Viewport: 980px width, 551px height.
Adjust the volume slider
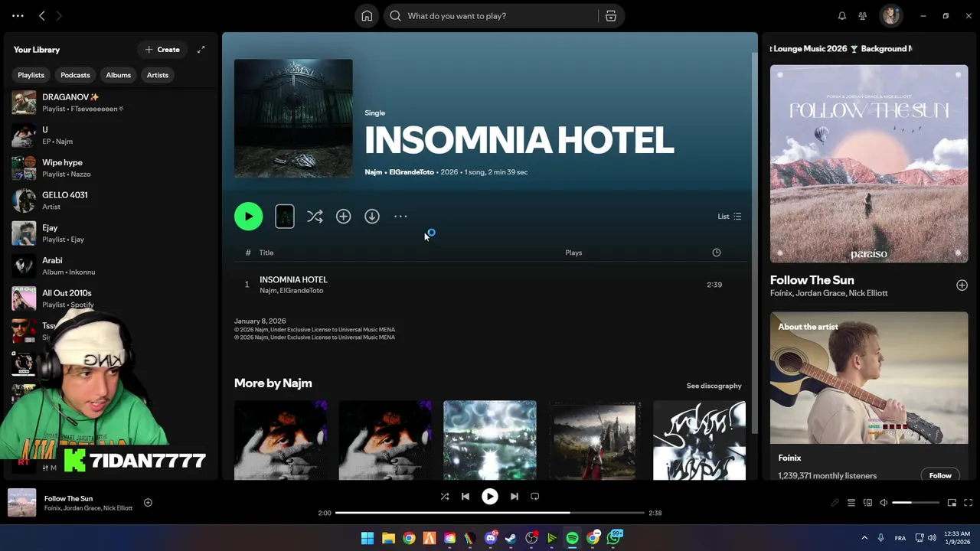916,503
